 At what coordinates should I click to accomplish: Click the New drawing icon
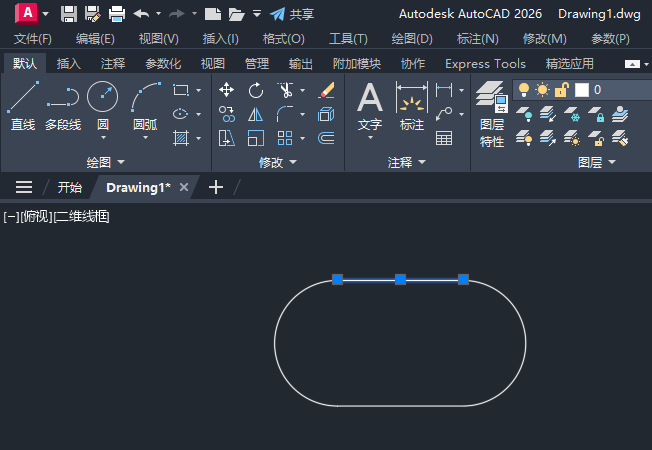[213, 14]
